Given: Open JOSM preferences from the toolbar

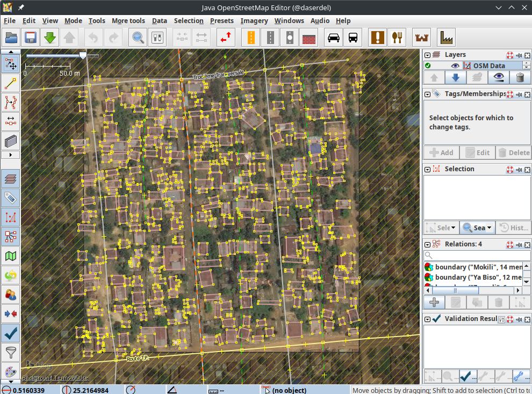Looking at the screenshot, I should pos(156,37).
